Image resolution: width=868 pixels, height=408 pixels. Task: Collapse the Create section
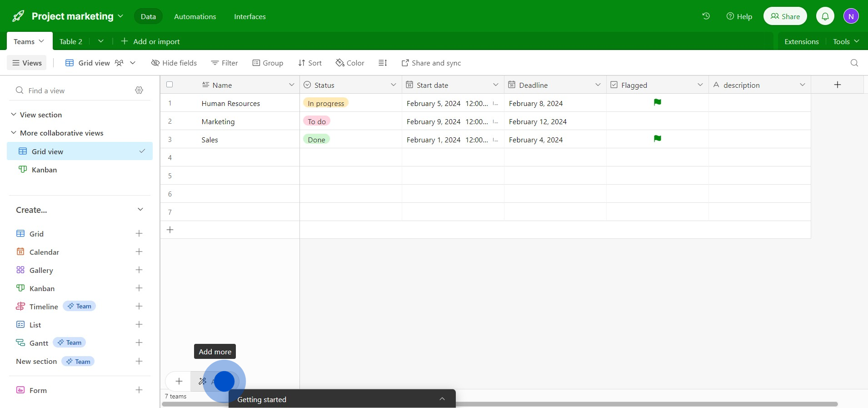tap(140, 210)
